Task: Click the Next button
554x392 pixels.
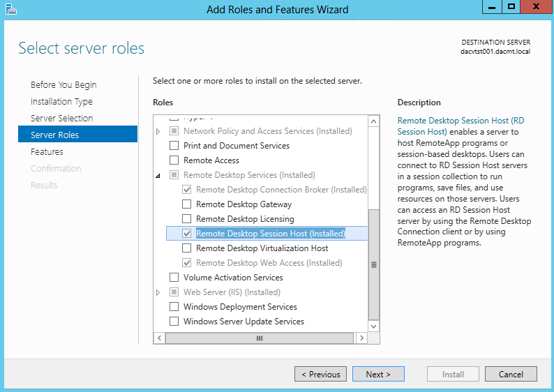Action: (378, 374)
